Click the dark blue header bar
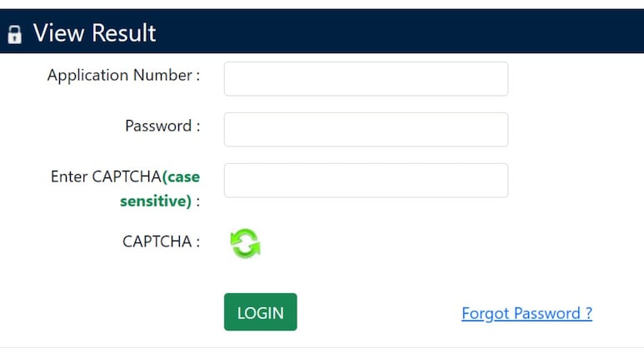Viewport: 644px width, 362px height. (x=400, y=32)
